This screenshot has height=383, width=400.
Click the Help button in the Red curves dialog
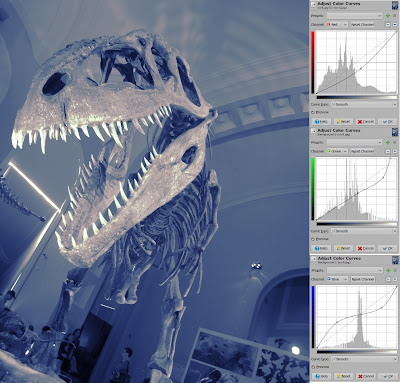[321, 122]
